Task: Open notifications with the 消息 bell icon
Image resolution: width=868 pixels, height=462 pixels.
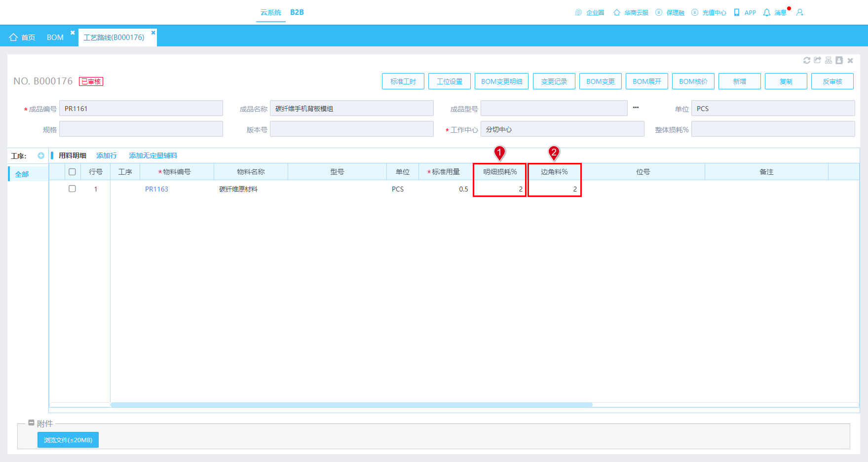Action: click(767, 12)
